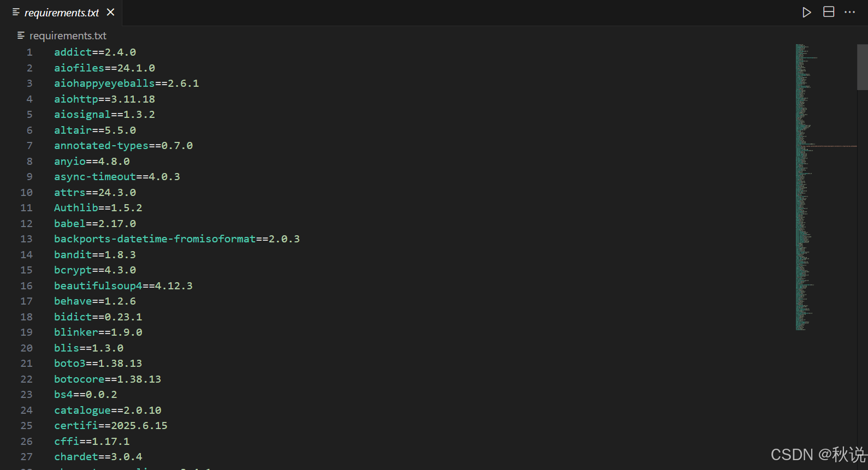The image size is (868, 470).
Task: Click the Split Editor icon
Action: point(829,12)
